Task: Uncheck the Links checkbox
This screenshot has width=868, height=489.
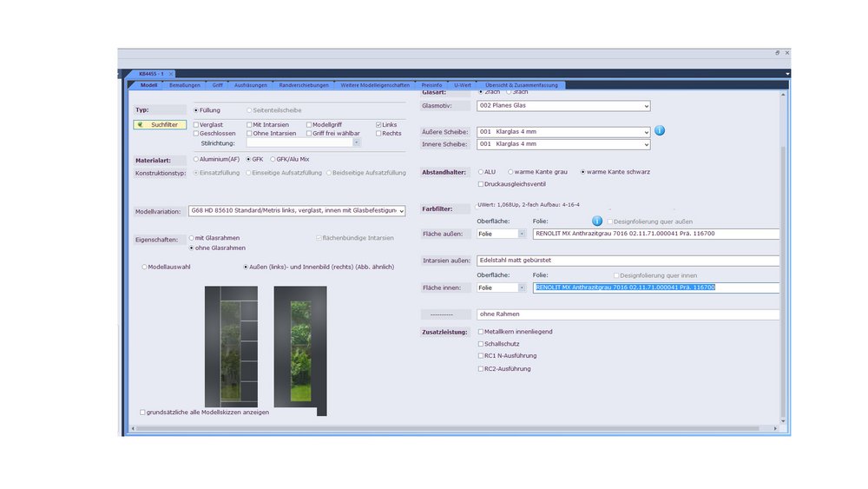Action: pyautogui.click(x=378, y=124)
